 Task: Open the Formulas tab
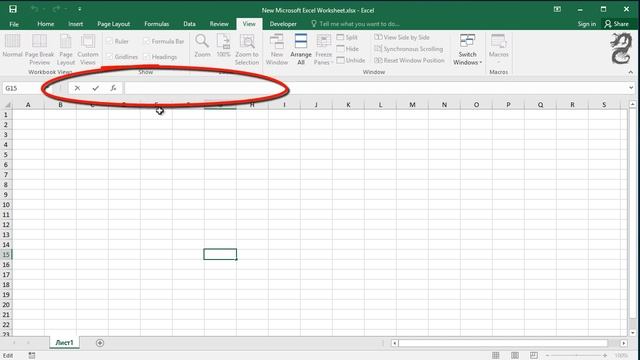[x=156, y=24]
